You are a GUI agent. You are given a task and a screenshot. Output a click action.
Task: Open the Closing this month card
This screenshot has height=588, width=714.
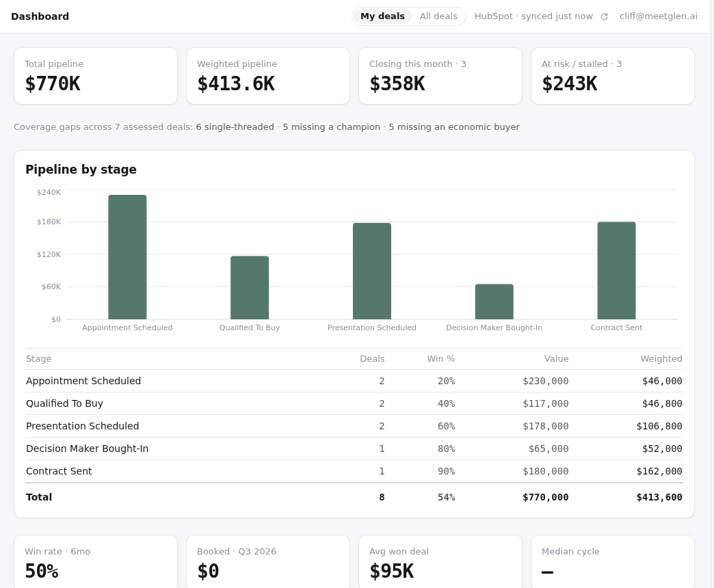tap(440, 76)
